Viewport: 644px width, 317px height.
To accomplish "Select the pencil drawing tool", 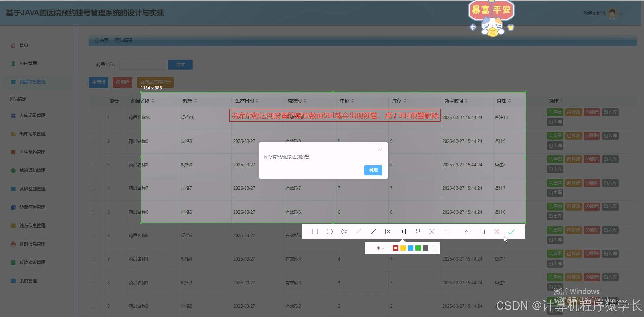I will (373, 232).
